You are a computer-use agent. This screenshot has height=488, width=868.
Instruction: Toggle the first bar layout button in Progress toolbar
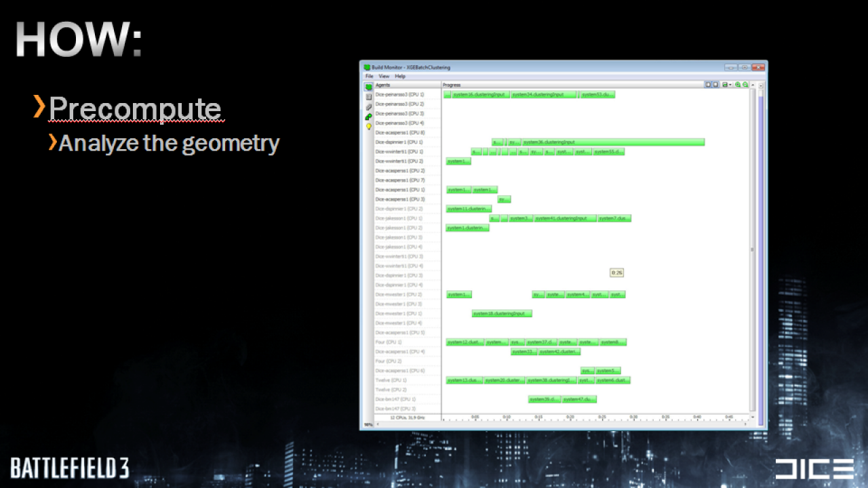point(708,85)
